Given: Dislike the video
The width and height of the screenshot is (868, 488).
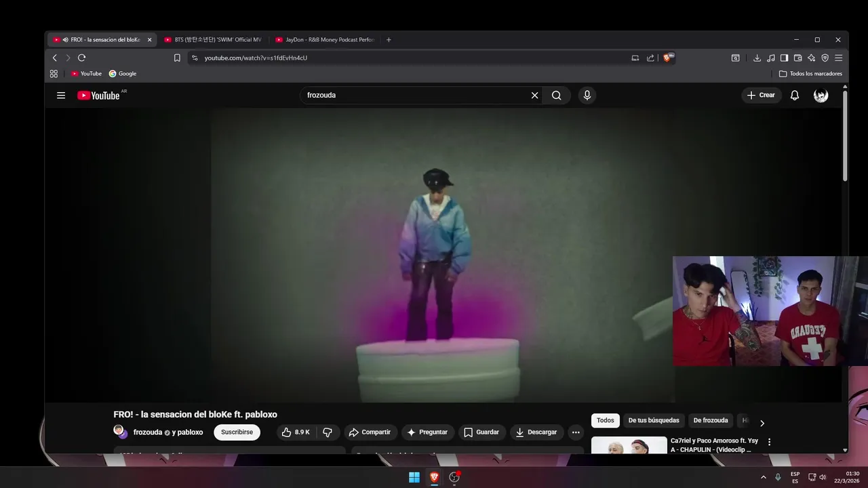Looking at the screenshot, I should [x=328, y=432].
